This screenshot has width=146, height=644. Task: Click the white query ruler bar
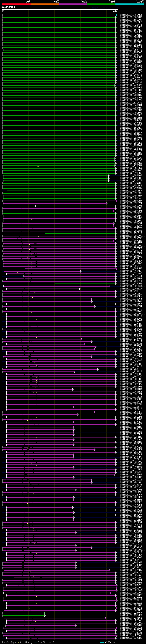(60, 9)
